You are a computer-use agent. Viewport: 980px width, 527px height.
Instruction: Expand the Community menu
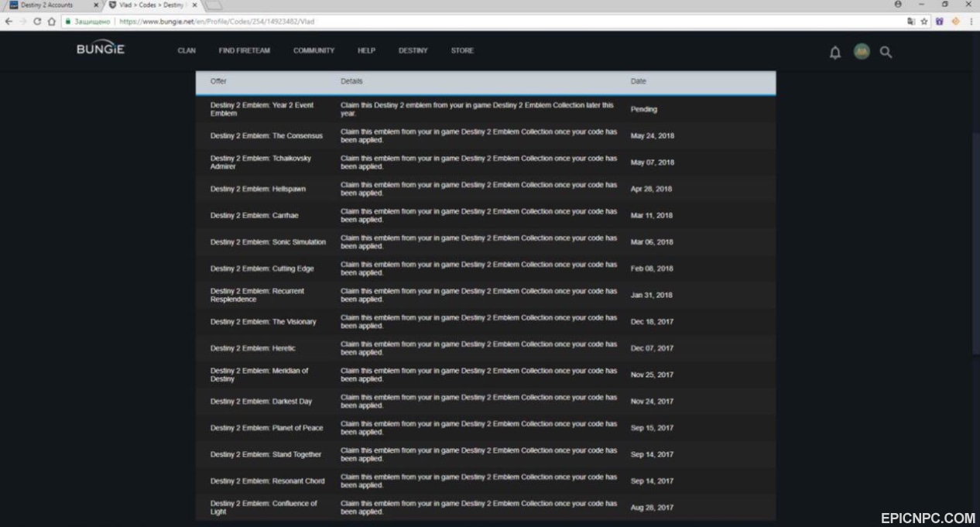314,51
